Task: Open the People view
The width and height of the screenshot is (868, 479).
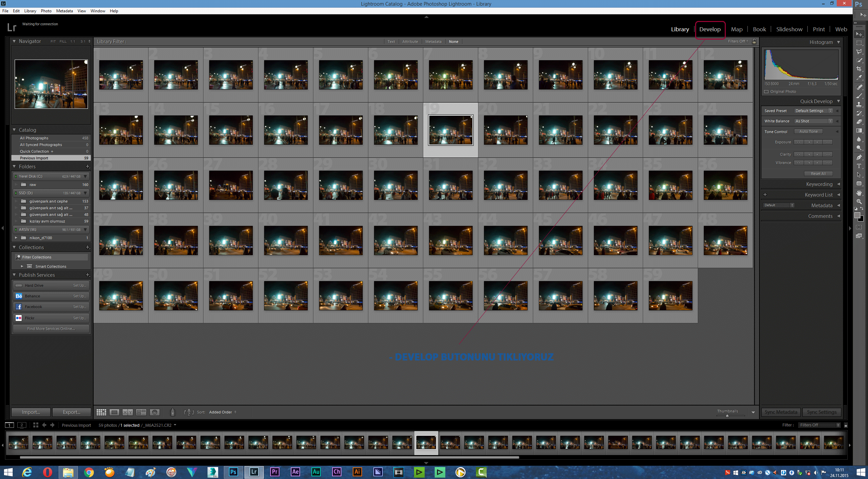Action: [x=155, y=412]
